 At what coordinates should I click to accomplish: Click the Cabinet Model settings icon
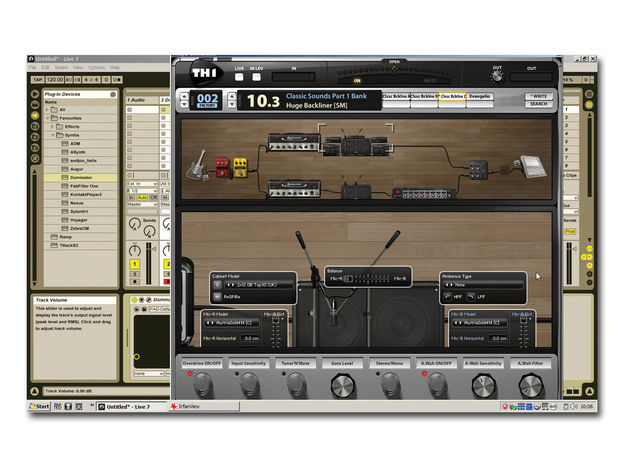pyautogui.click(x=217, y=285)
